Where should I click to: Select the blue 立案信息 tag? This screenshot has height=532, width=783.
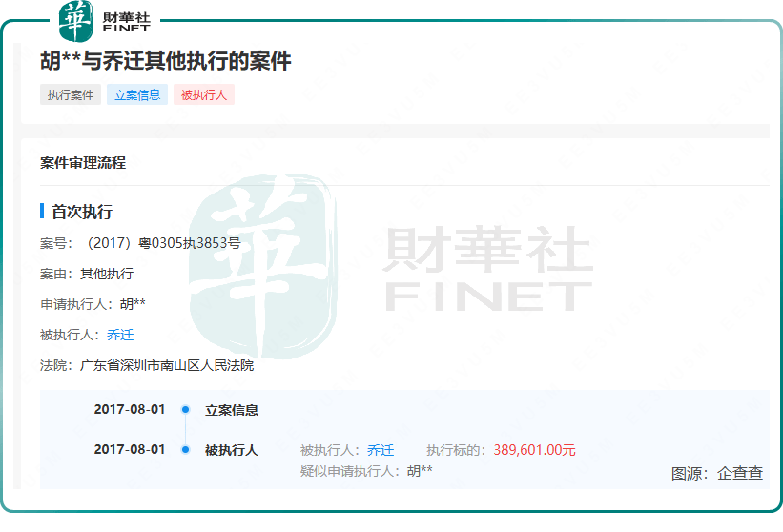click(137, 95)
